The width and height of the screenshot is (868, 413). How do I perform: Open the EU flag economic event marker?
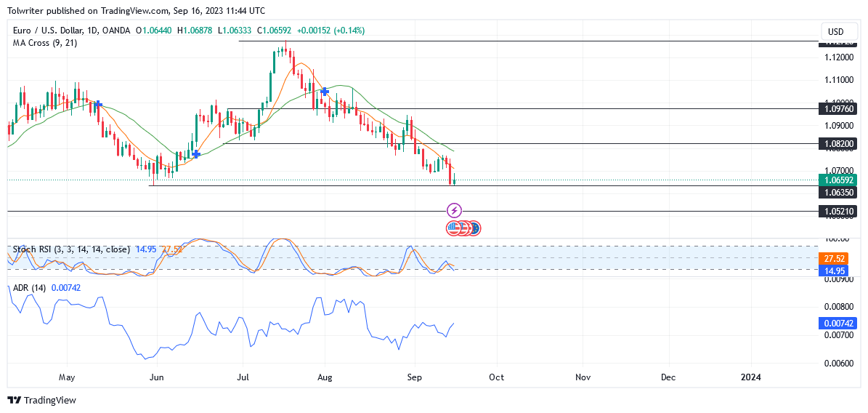coord(475,228)
